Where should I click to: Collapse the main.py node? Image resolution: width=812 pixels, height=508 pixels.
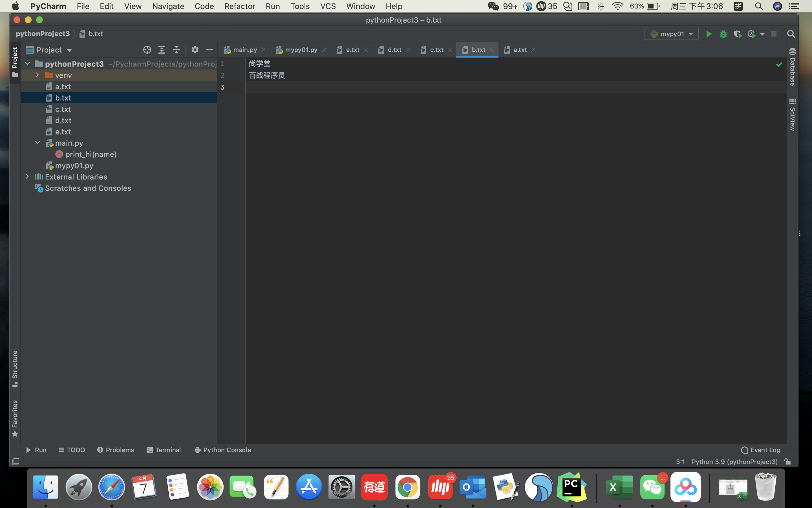[37, 143]
